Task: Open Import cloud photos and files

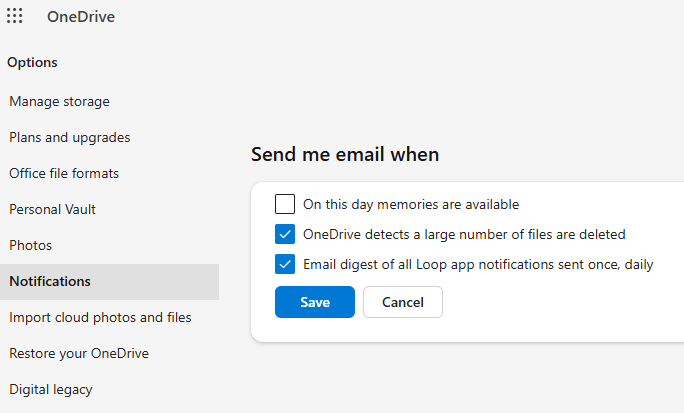Action: coord(100,317)
